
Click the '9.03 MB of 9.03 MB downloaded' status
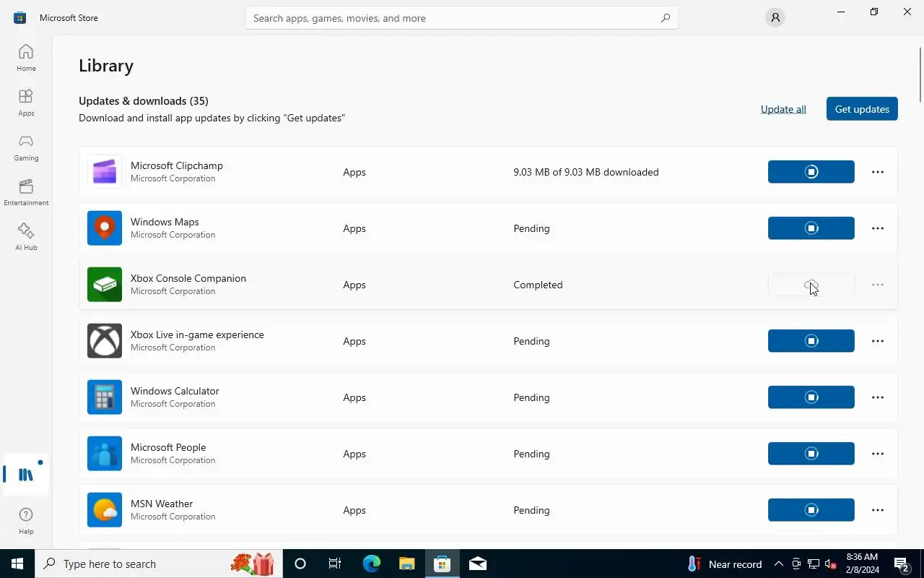(x=586, y=172)
